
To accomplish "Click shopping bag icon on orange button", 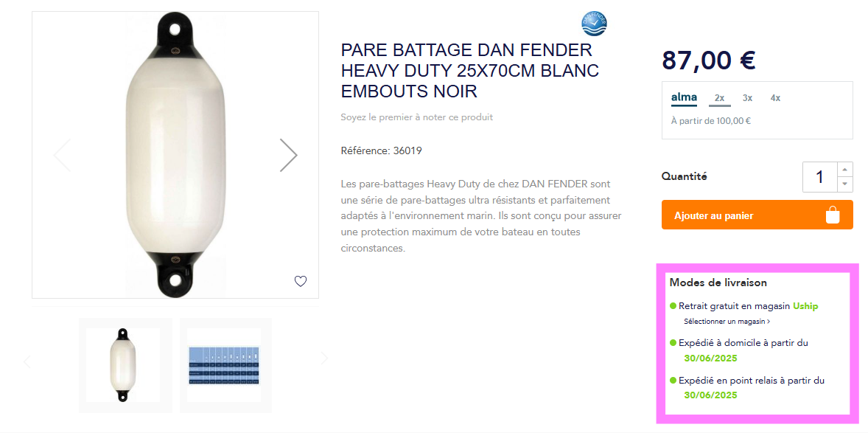I will [833, 215].
